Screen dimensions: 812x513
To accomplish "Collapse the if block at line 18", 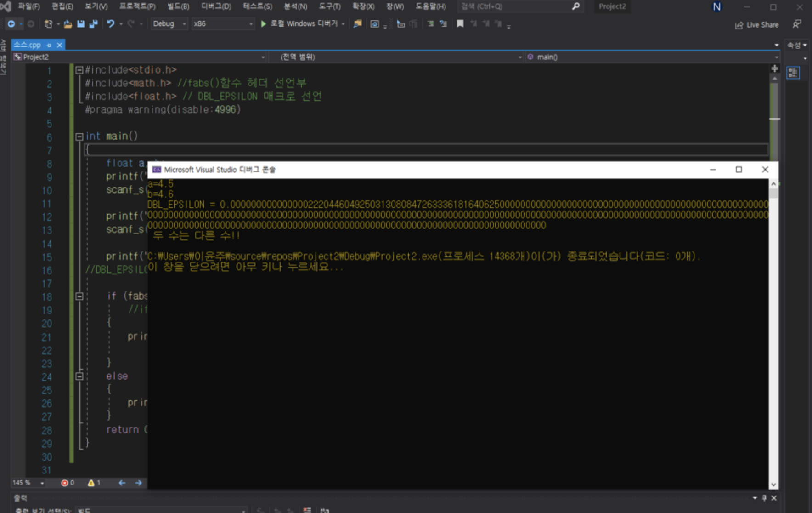I will pos(79,296).
